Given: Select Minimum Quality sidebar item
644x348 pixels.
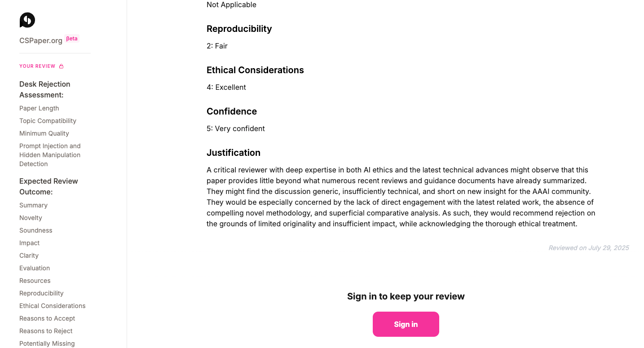Looking at the screenshot, I should pyautogui.click(x=44, y=133).
